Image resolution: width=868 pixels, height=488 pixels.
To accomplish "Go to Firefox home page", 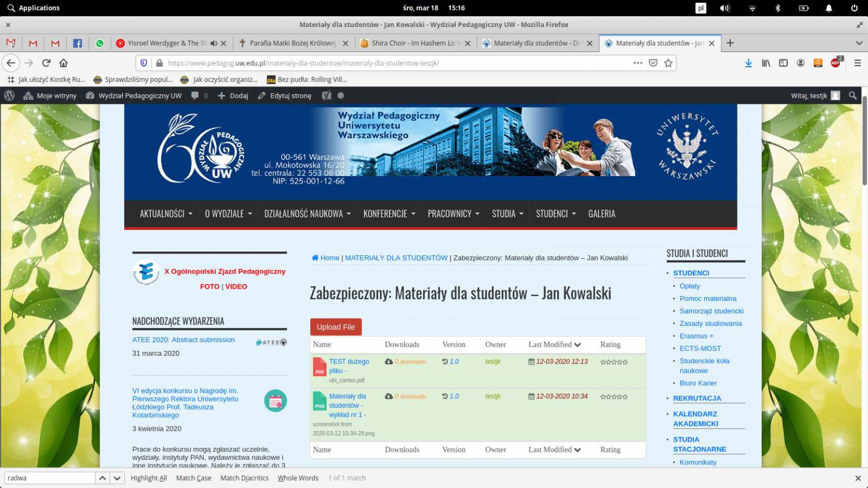I will 63,63.
